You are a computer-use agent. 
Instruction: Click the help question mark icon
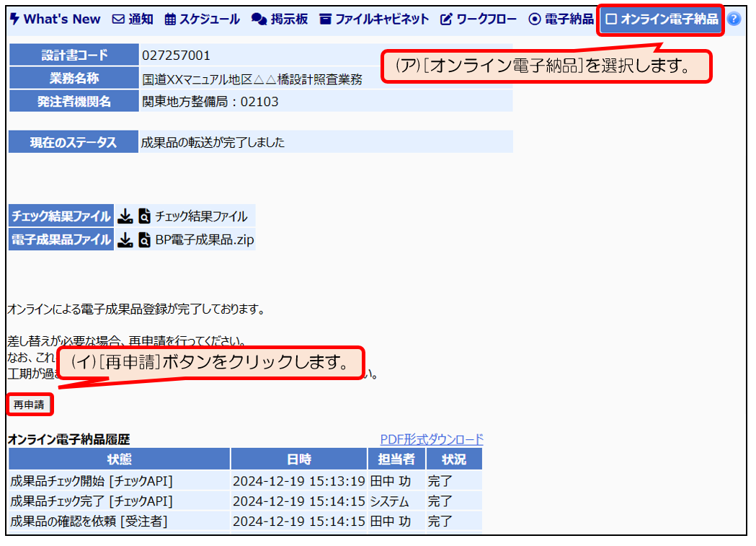(x=734, y=19)
